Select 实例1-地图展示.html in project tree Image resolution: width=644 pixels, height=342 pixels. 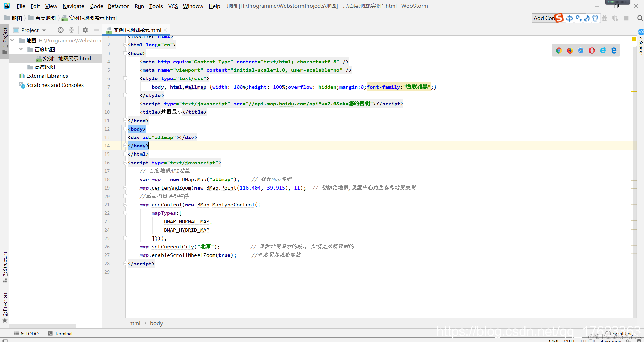(x=56, y=58)
